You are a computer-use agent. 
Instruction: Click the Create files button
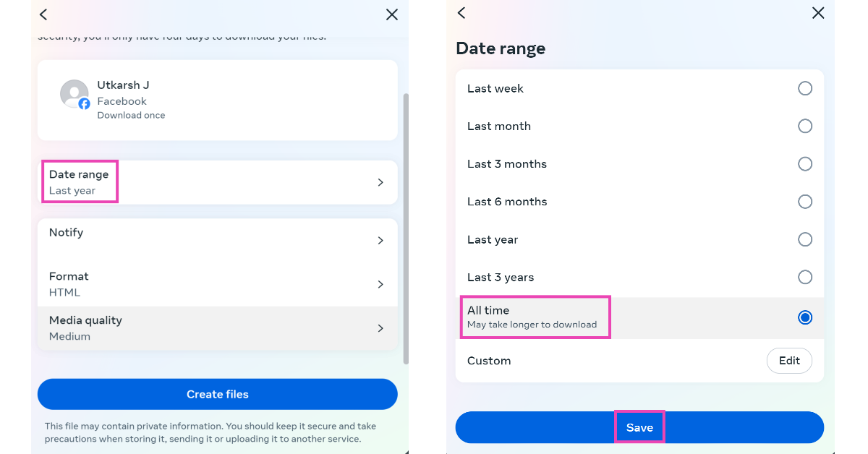217,394
